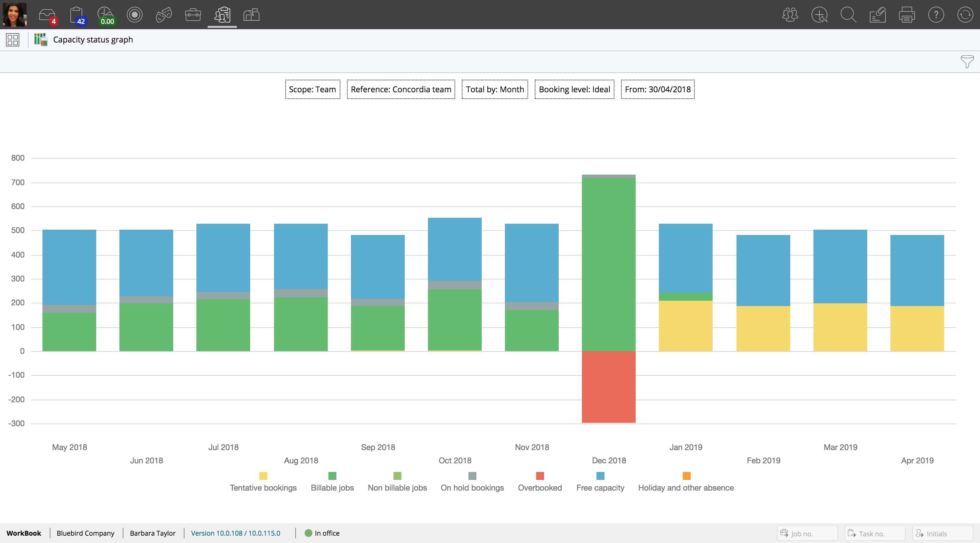Toggle the Tentative bookings legend series
The image size is (980, 543).
point(263,482)
